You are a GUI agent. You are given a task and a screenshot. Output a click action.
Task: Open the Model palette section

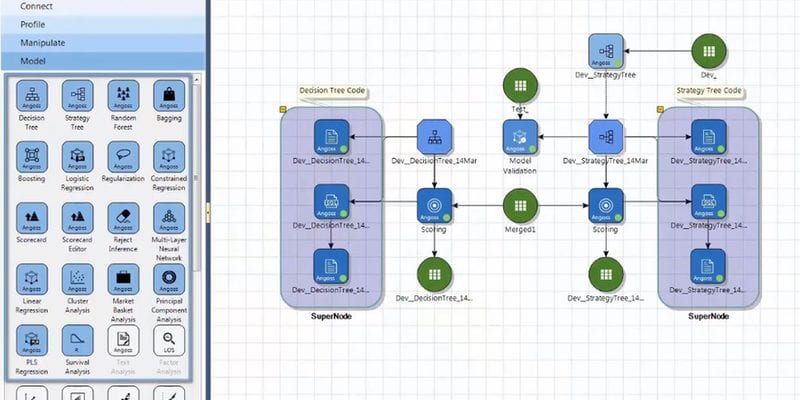point(103,61)
